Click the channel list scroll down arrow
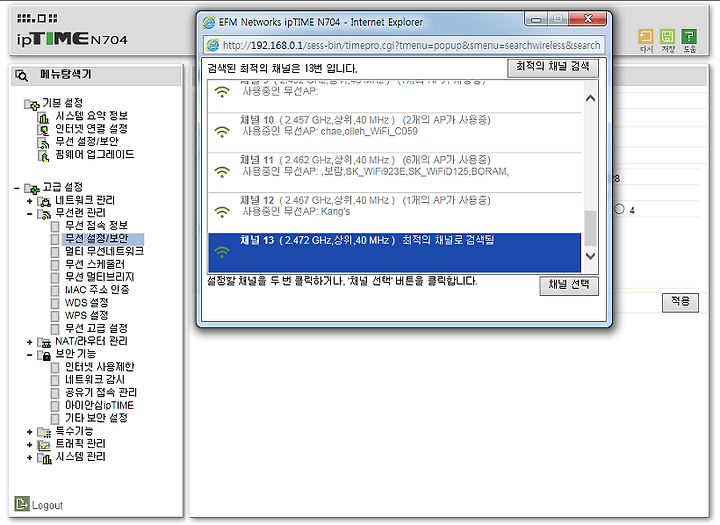This screenshot has width=720, height=525. pos(591,256)
